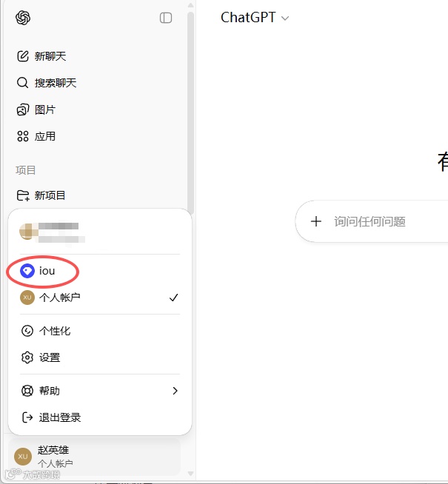Viewport: 448px width, 484px height.
Task: Expand the 帮助 submenu arrow
Action: [x=175, y=391]
